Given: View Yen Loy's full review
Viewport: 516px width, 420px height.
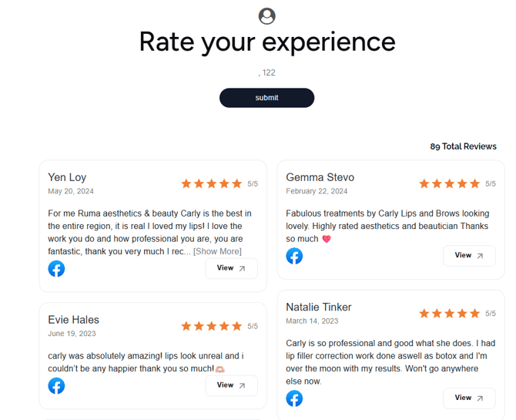Looking at the screenshot, I should 231,268.
